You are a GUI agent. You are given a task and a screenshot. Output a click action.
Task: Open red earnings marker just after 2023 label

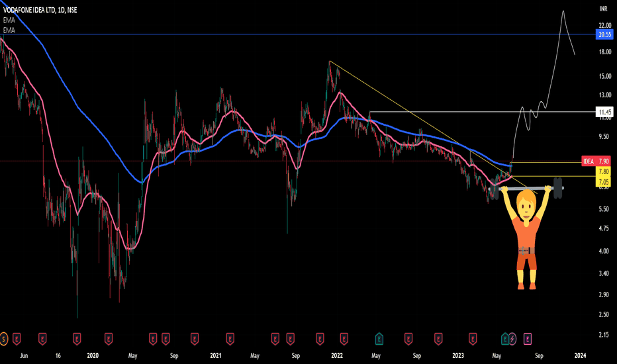click(x=473, y=338)
